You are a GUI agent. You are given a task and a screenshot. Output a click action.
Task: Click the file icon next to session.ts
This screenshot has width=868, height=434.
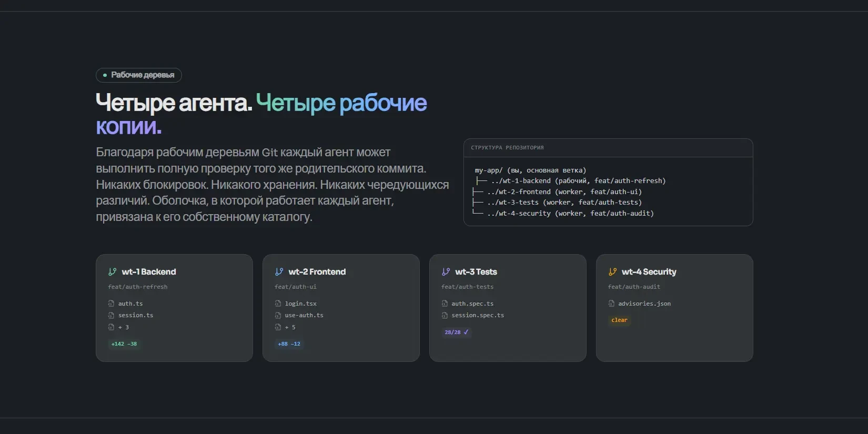point(111,315)
